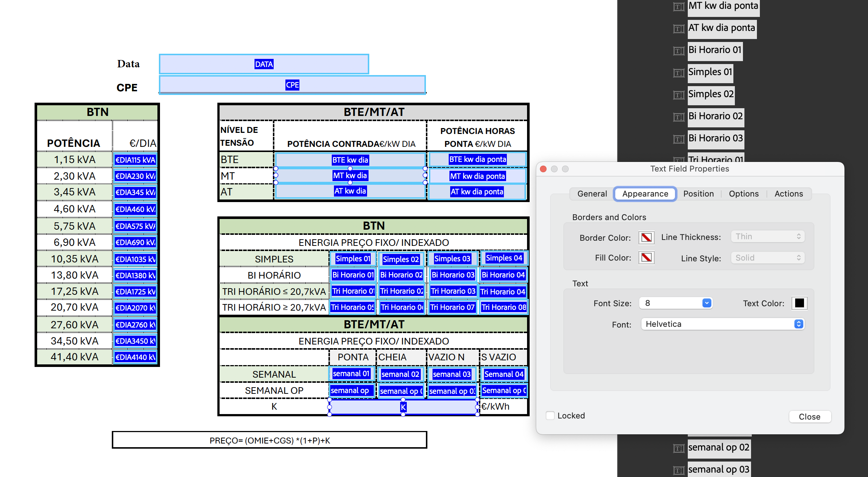This screenshot has width=868, height=477.
Task: Change the font from Helvetica dropdown
Action: [722, 324]
